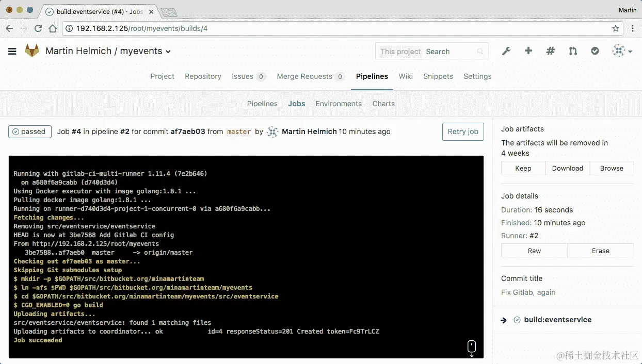
Task: Browse the job artifacts
Action: pos(612,168)
